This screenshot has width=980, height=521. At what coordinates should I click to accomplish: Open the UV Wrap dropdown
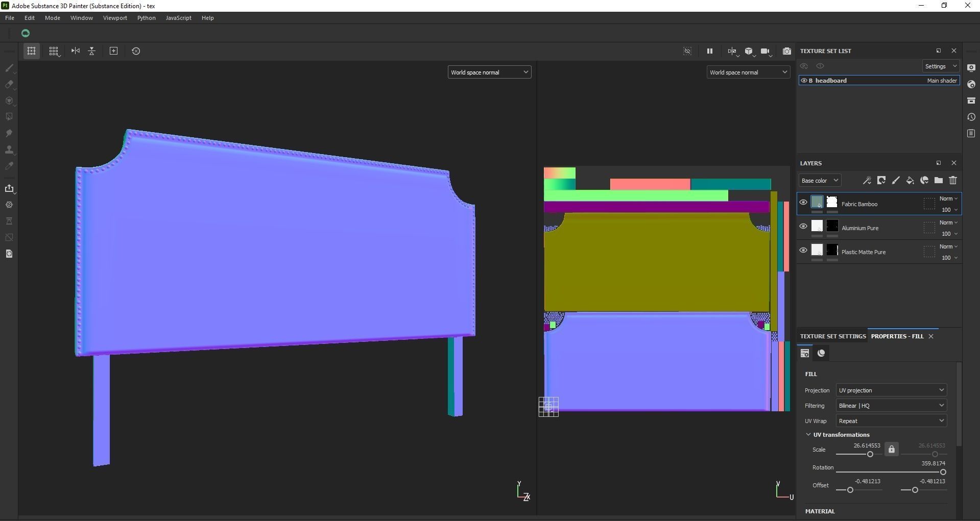click(891, 421)
